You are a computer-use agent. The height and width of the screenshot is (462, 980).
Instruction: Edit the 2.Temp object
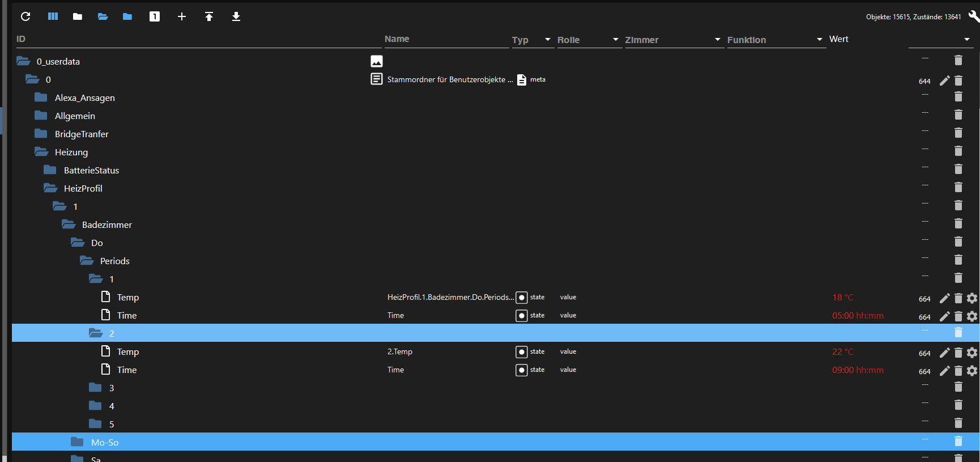tap(944, 353)
